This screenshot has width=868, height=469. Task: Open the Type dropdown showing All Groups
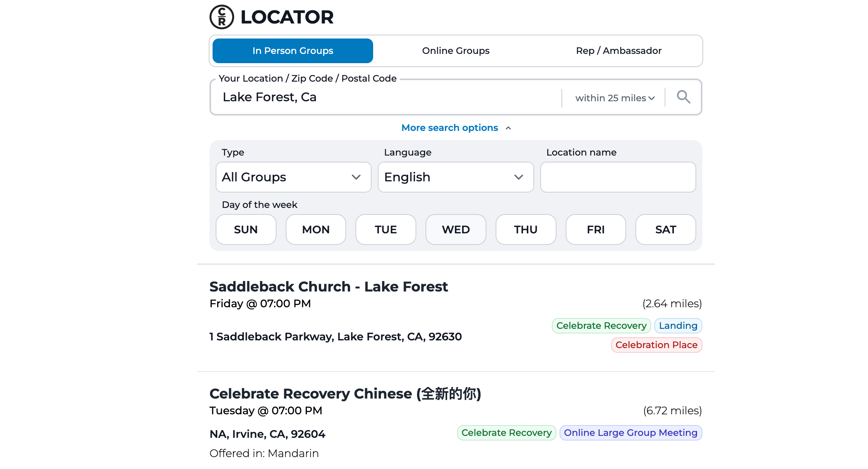[293, 177]
